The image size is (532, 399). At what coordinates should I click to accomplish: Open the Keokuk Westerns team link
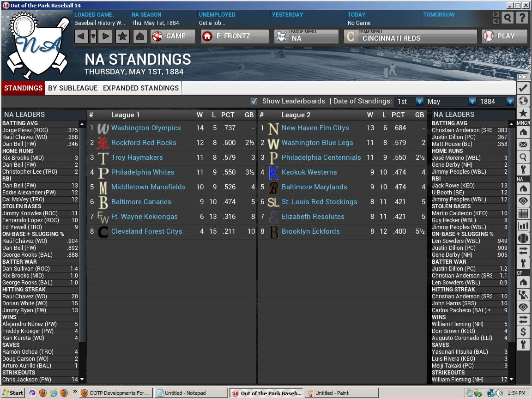309,172
